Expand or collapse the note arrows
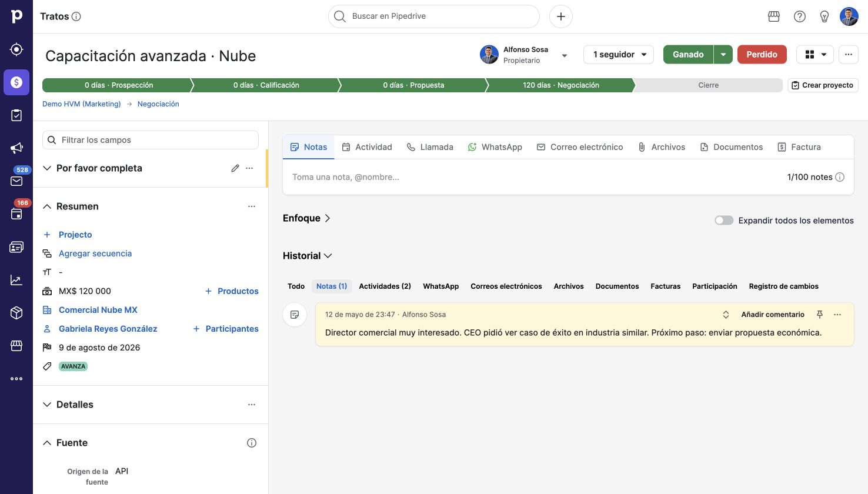Screen dimensions: 868x494 726,315
